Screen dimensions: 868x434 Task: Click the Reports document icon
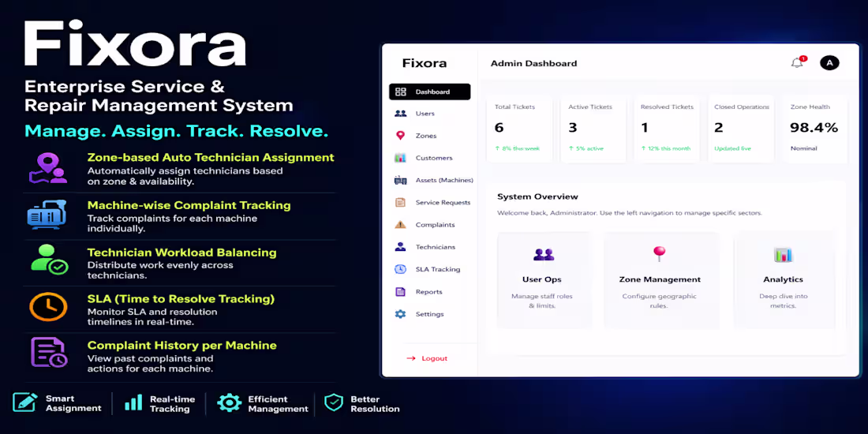400,292
